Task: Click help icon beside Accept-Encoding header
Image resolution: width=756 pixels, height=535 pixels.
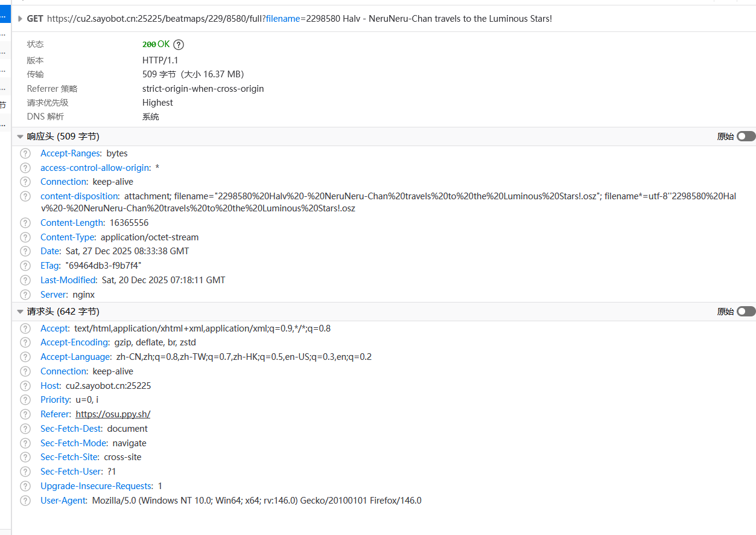Action: (25, 342)
